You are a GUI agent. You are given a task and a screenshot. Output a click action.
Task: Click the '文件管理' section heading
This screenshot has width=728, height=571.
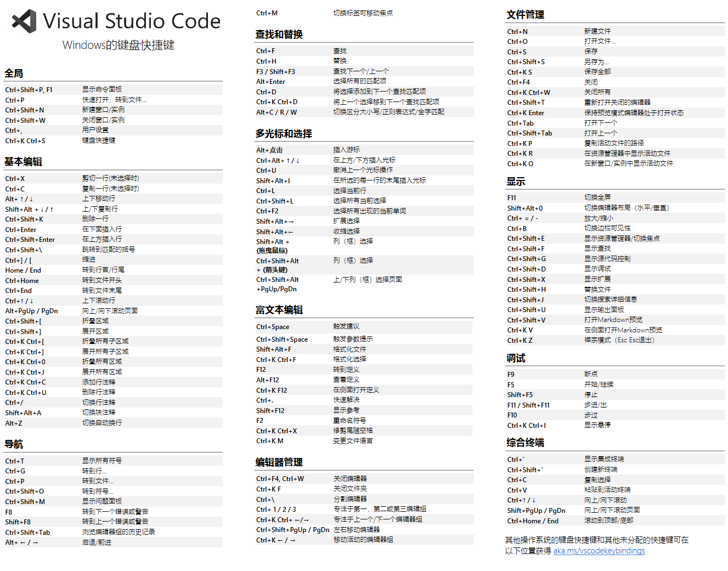525,15
